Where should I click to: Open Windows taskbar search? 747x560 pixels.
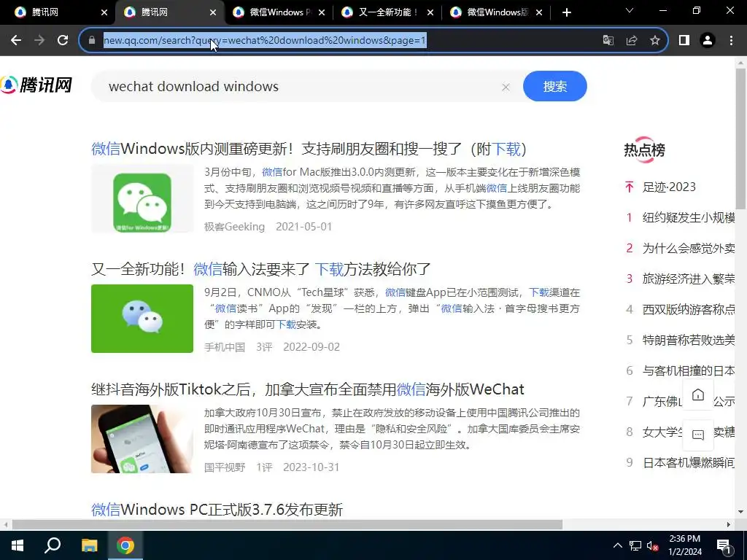coord(53,545)
